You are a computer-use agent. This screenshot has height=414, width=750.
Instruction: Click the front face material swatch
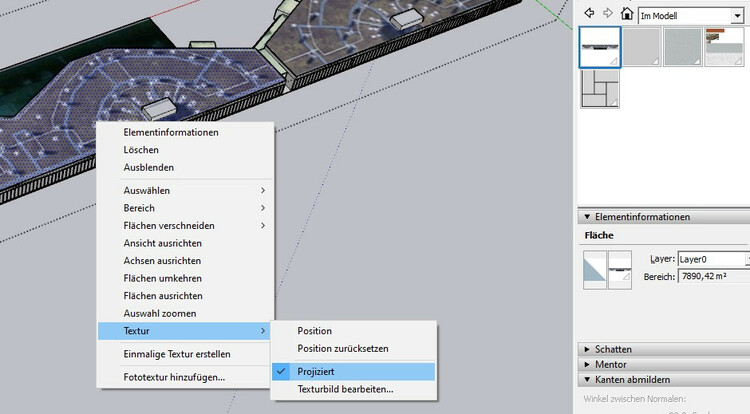pyautogui.click(x=595, y=272)
